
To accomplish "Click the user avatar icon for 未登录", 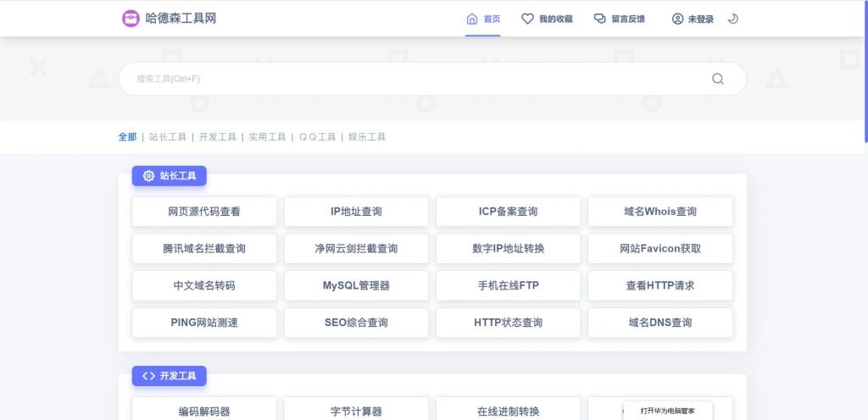I will 677,19.
